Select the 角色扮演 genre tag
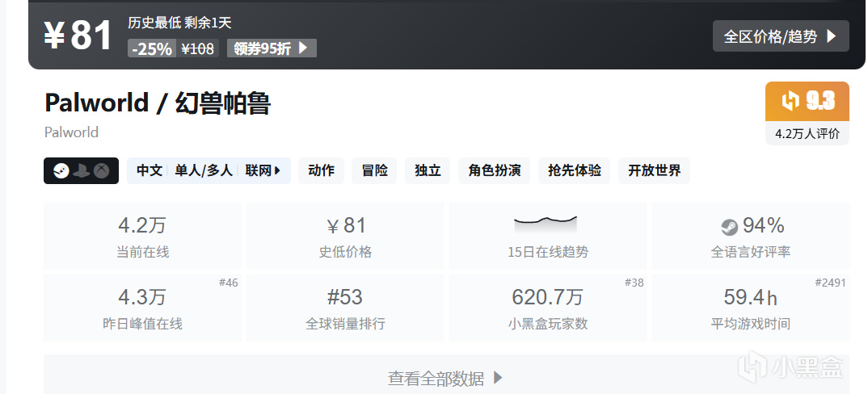 tap(495, 170)
